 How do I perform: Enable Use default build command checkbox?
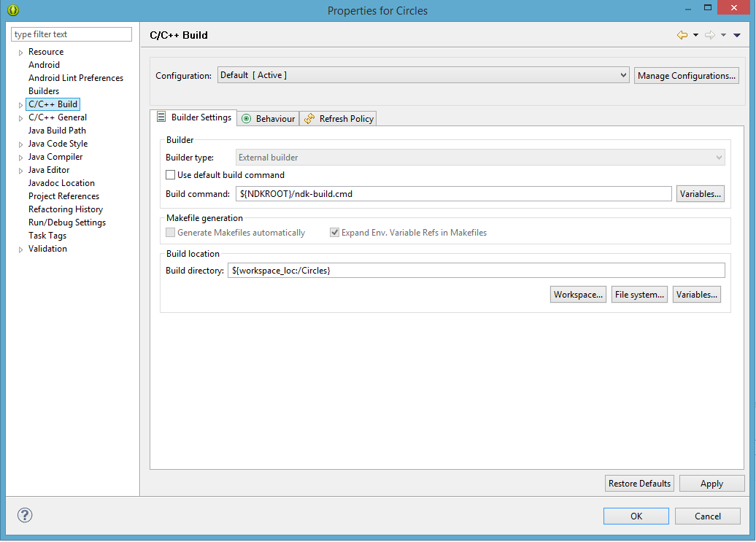pyautogui.click(x=171, y=175)
